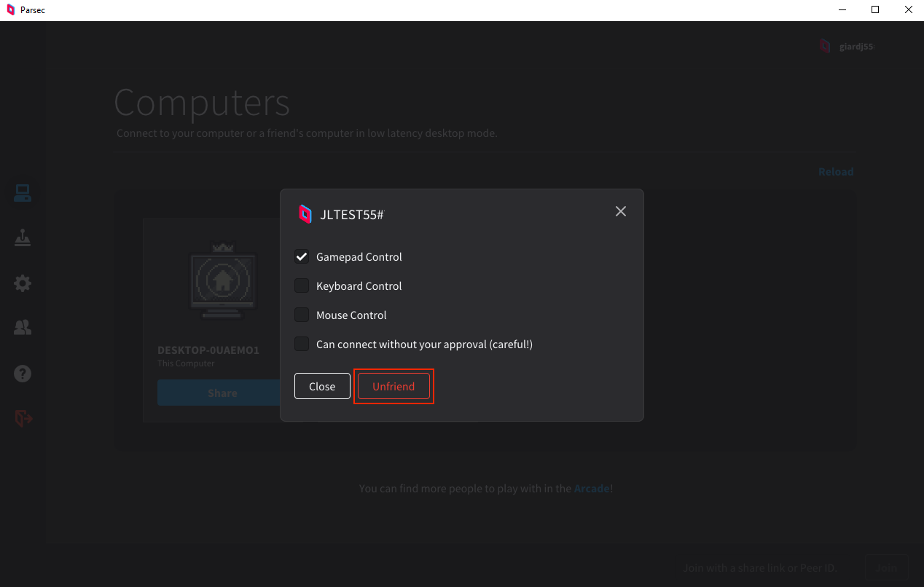Click the Parsec icon in title bar

10,10
